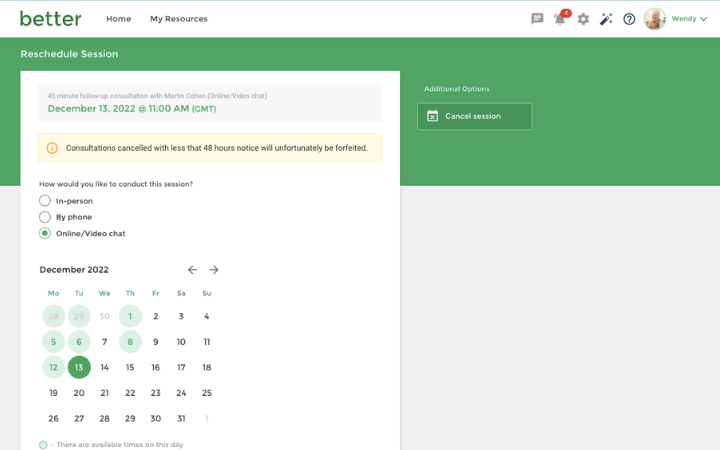Click December 18 on the calendar
Viewport: 720px width, 450px height.
point(207,367)
